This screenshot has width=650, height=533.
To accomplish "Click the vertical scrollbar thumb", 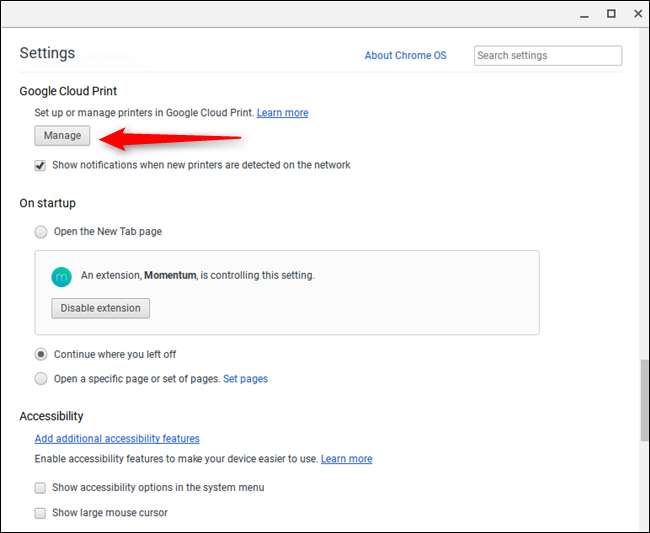I will (x=643, y=400).
